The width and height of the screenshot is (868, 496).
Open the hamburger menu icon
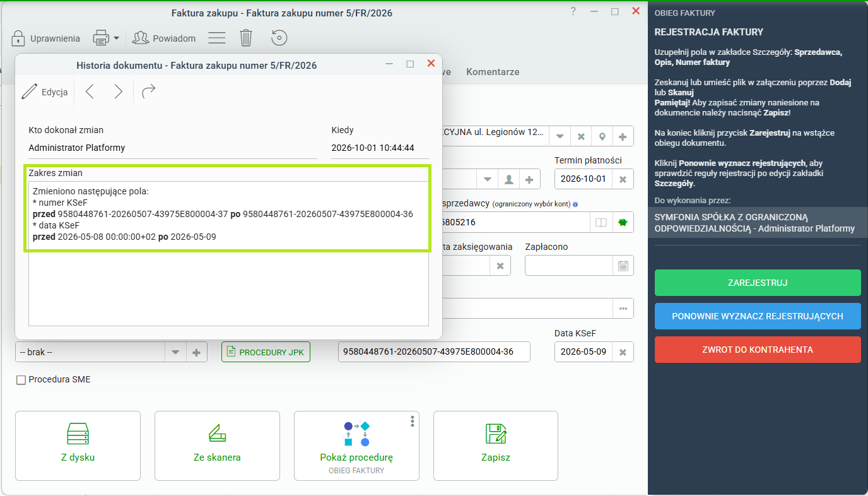pyautogui.click(x=217, y=38)
